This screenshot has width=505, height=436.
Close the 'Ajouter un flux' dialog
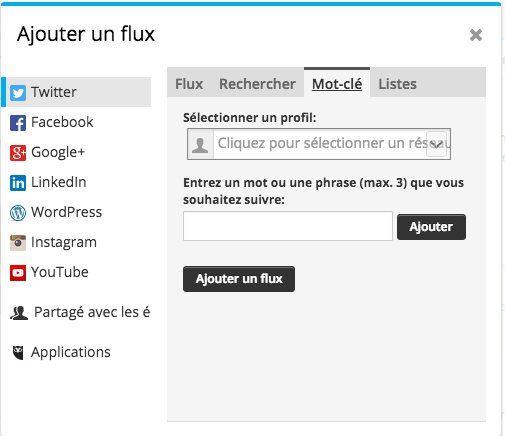coord(476,35)
